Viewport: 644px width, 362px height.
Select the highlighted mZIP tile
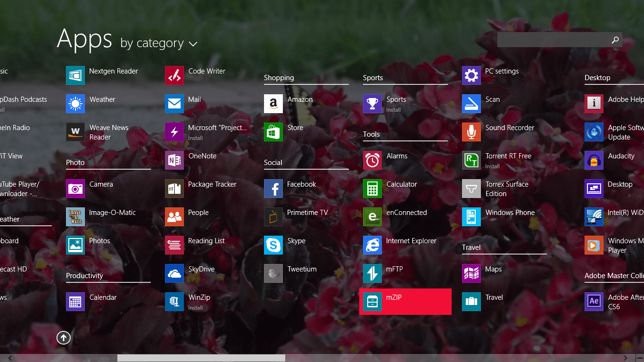tap(405, 302)
